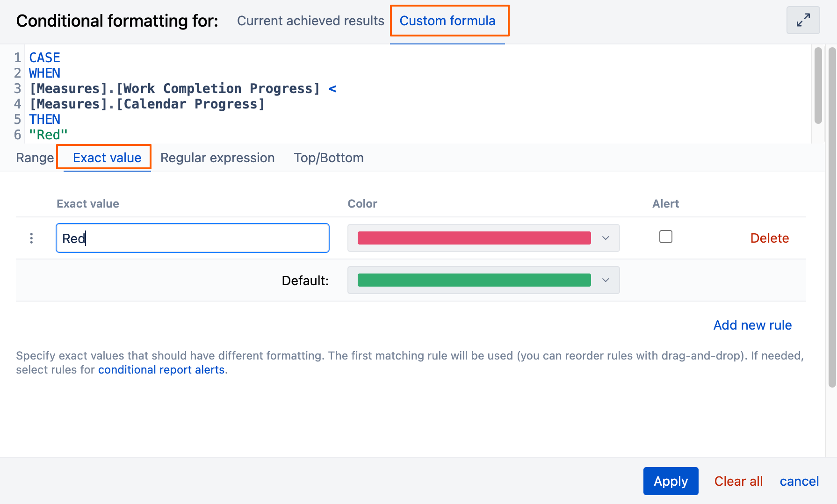Expand the Default color dropdown chevron
Viewport: 837px width, 504px height.
(606, 281)
